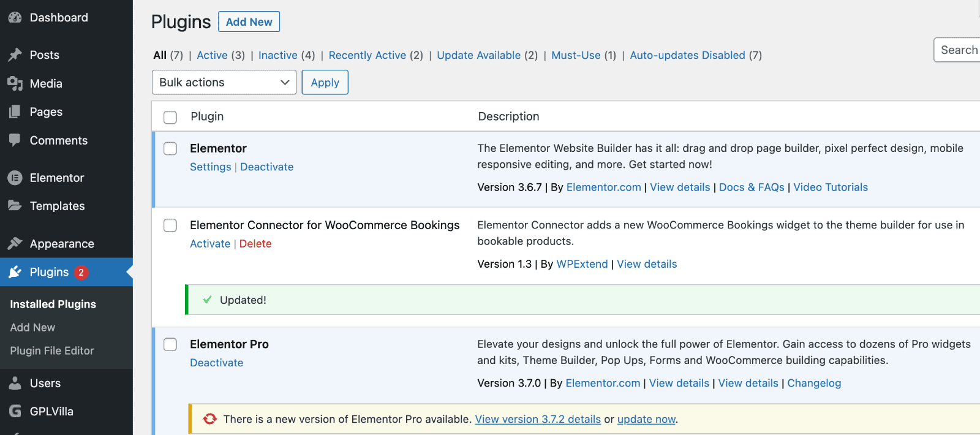Image resolution: width=980 pixels, height=435 pixels.
Task: View details for Elementor Connector plugin
Action: tap(647, 264)
